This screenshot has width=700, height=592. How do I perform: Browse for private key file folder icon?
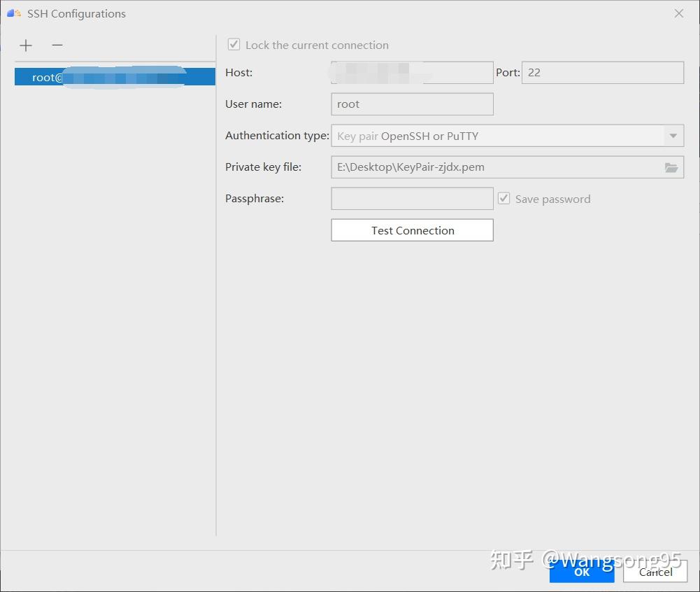click(x=671, y=167)
